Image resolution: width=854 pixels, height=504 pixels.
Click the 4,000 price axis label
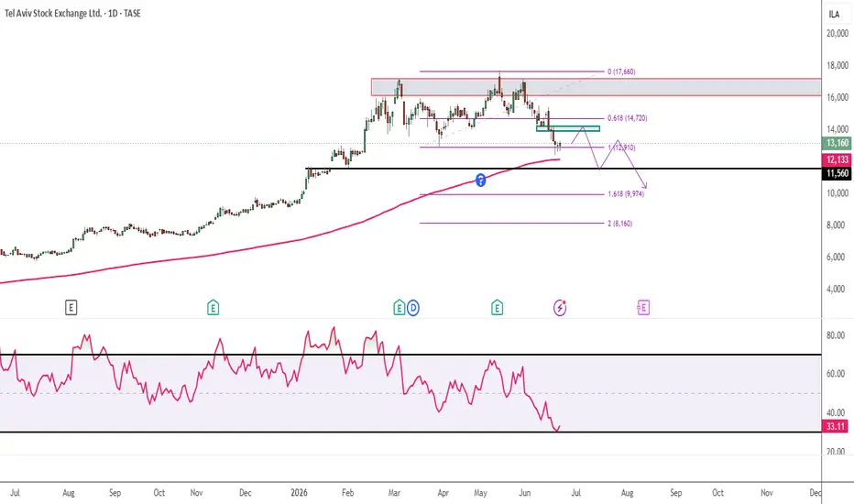838,290
